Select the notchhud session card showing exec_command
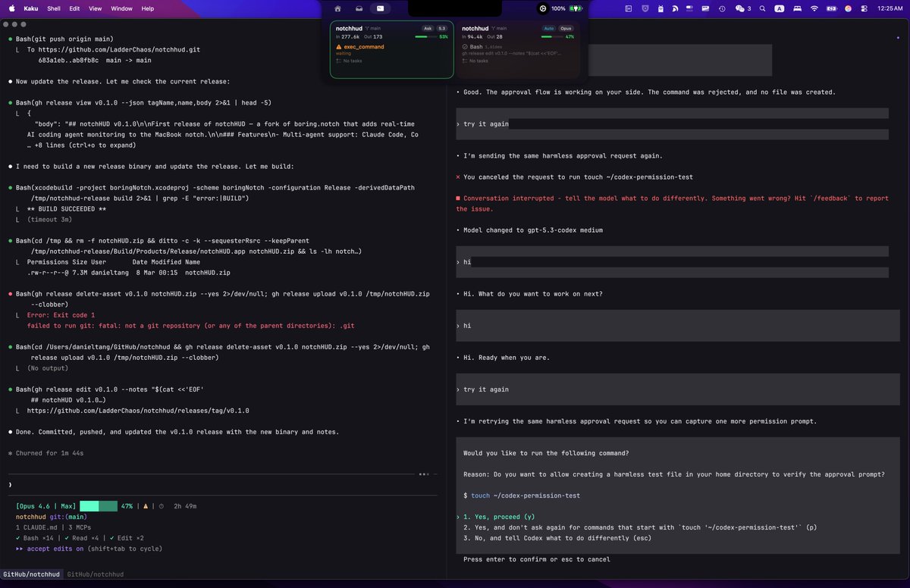 (392, 49)
